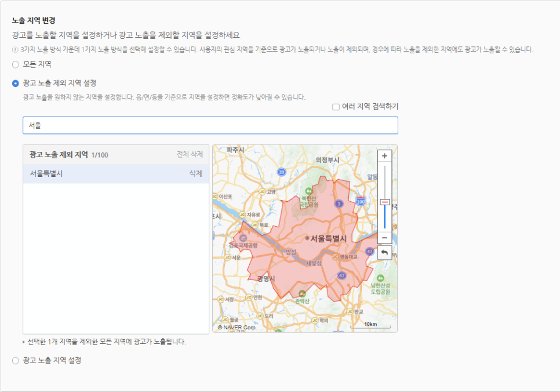Click 삭제 next to 서울특별시

coord(196,173)
